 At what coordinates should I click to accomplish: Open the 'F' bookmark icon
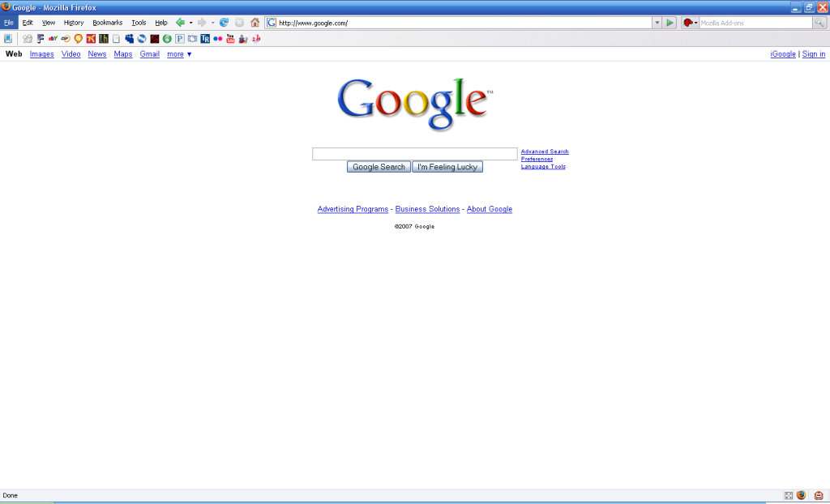(x=41, y=39)
